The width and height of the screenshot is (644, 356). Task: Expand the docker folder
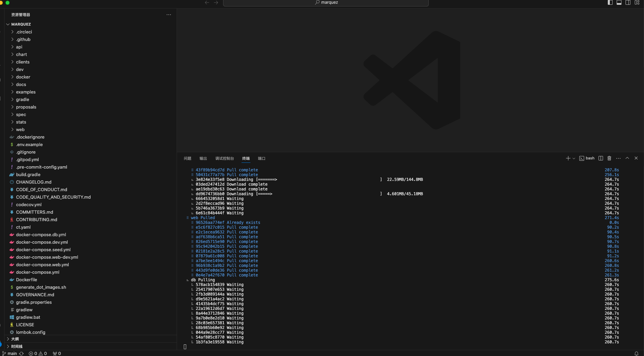point(90,77)
